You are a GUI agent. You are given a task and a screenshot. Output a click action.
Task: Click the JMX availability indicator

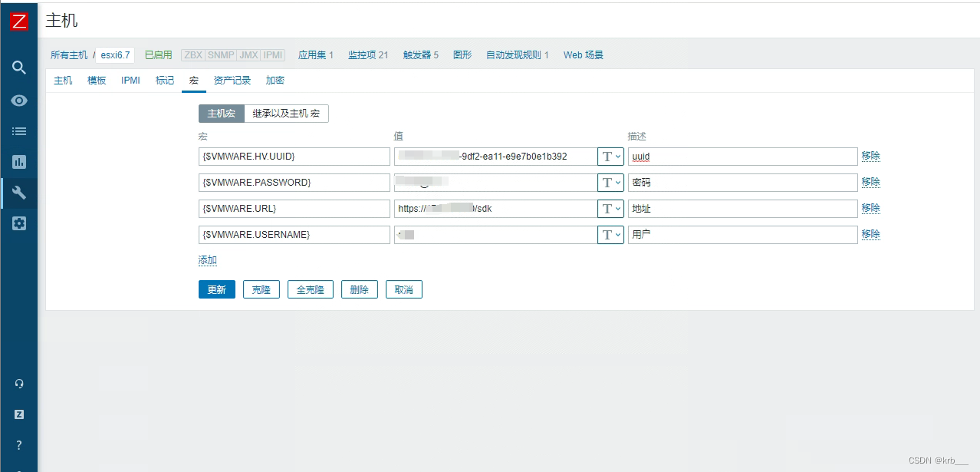point(248,55)
